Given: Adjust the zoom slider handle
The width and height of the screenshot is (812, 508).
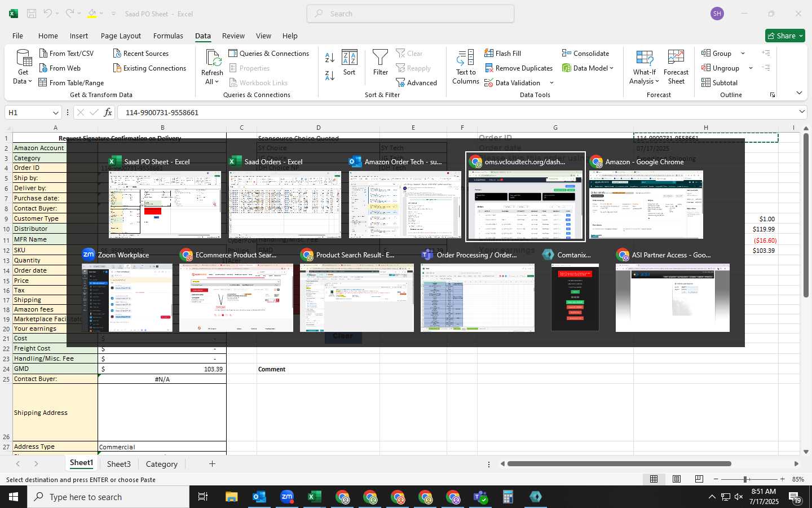Looking at the screenshot, I should (x=745, y=479).
